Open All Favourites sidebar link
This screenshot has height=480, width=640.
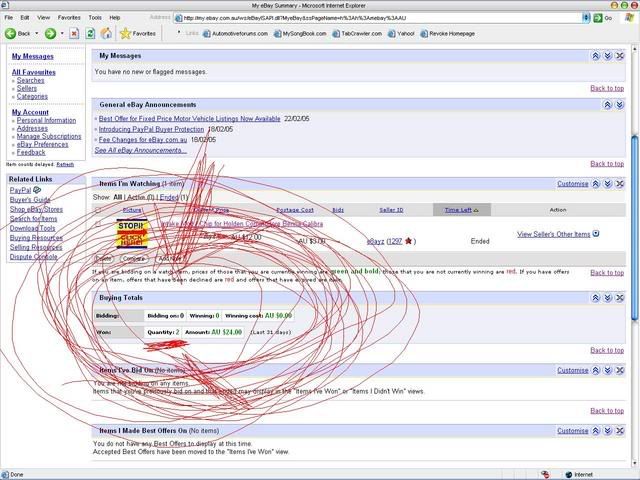[33, 72]
